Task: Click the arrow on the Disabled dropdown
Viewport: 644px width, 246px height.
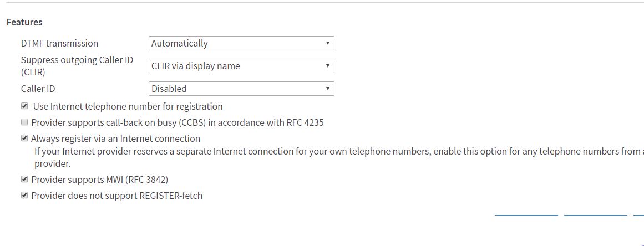Action: click(x=328, y=89)
